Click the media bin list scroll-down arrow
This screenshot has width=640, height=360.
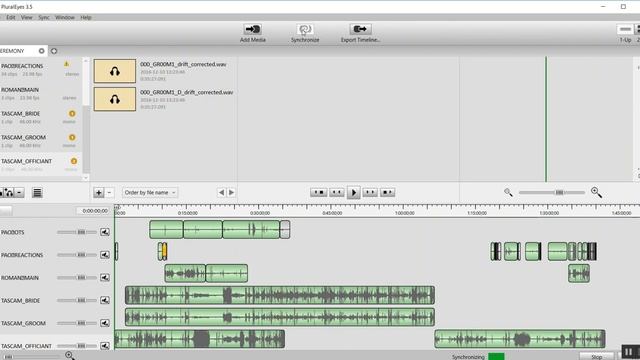85,178
